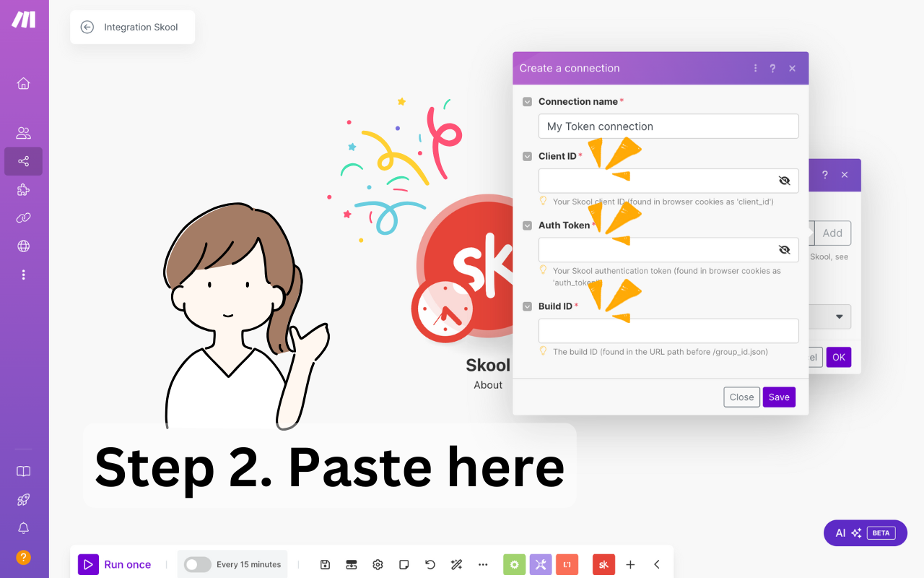Collapse favorites with the left chevron
Viewport: 924px width, 578px height.
657,564
